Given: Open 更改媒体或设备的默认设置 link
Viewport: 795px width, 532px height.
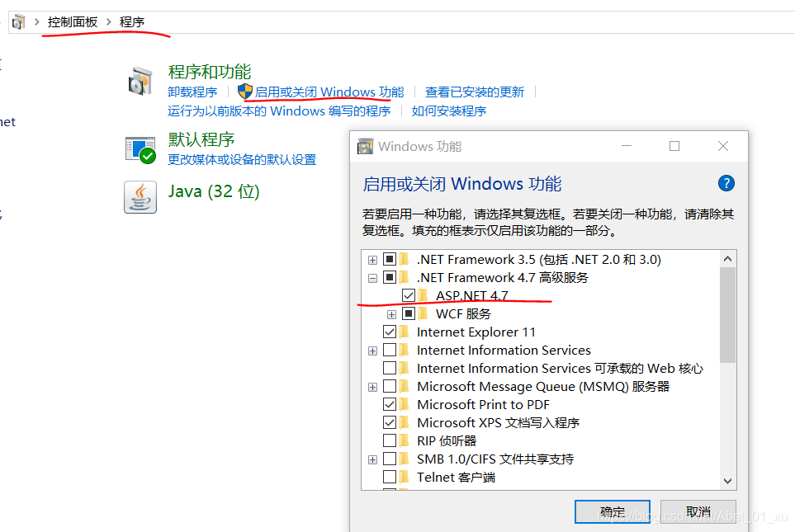Looking at the screenshot, I should [x=242, y=160].
